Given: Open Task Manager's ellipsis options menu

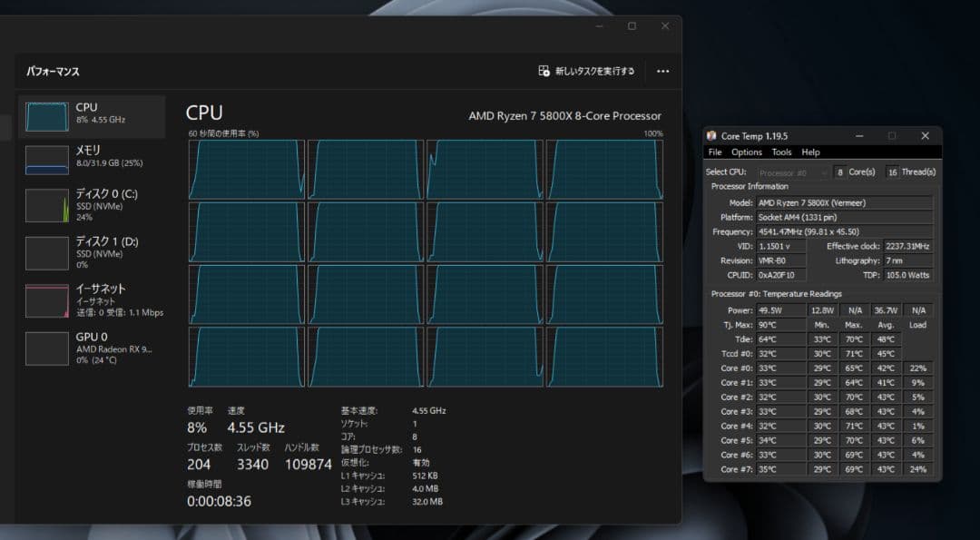Looking at the screenshot, I should point(662,71).
